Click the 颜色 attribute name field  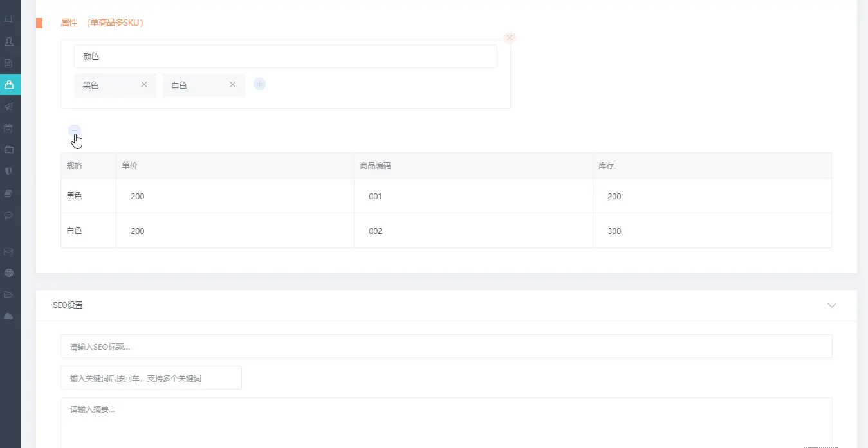coord(285,57)
